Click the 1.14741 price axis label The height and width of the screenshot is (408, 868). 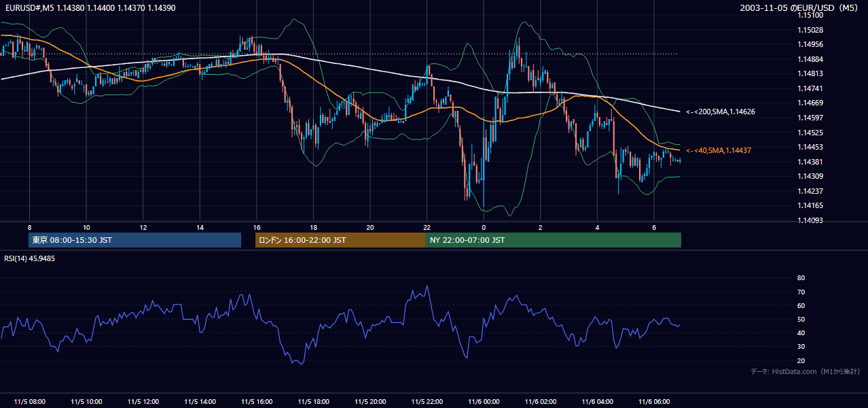(x=810, y=88)
